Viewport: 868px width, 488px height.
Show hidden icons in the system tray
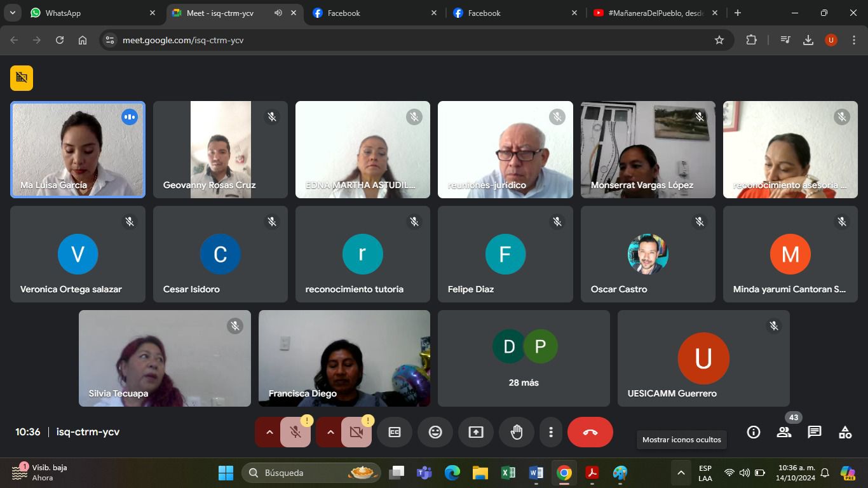tap(681, 473)
